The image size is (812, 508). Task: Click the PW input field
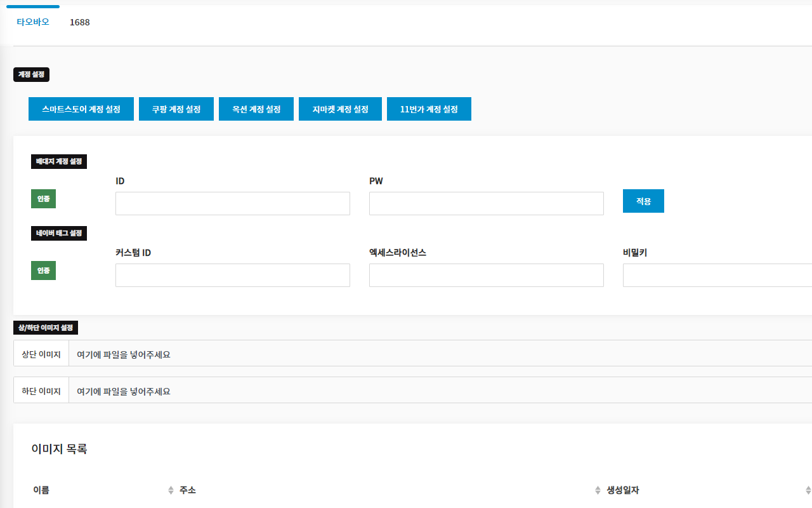[x=486, y=203]
